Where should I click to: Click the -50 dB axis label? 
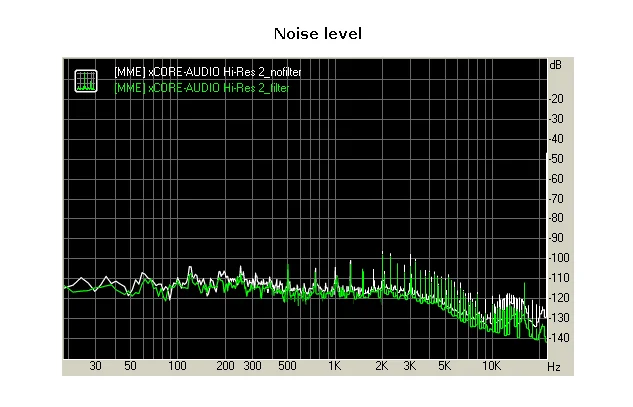click(x=557, y=158)
